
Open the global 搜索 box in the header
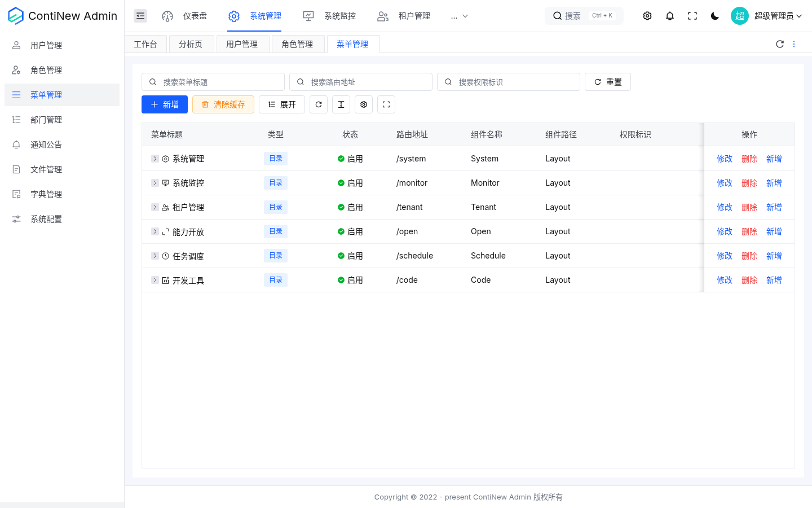584,16
